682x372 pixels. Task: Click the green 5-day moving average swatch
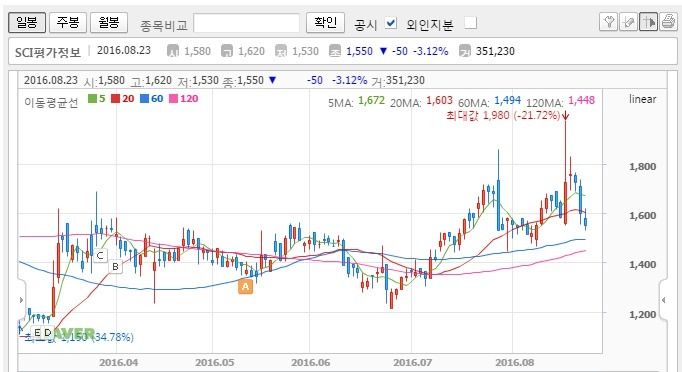click(92, 99)
